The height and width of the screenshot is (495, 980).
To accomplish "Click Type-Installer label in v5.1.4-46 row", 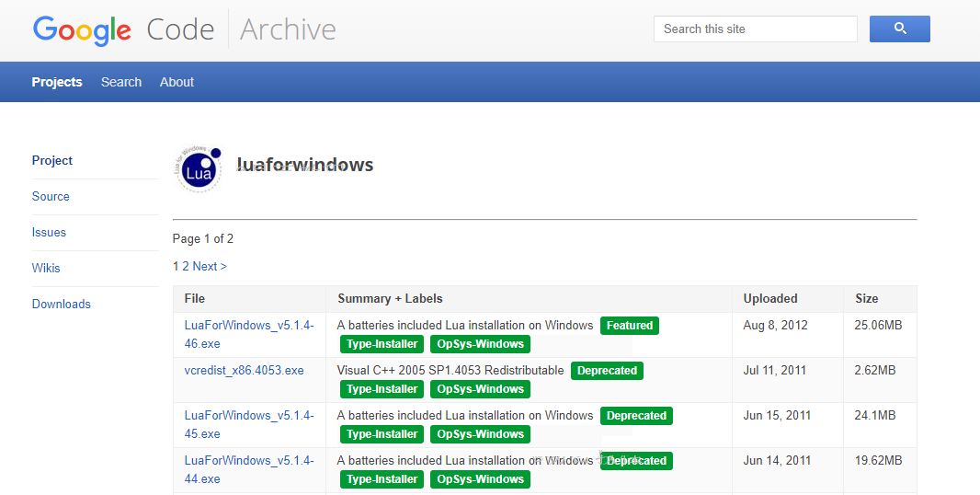I will pyautogui.click(x=382, y=344).
